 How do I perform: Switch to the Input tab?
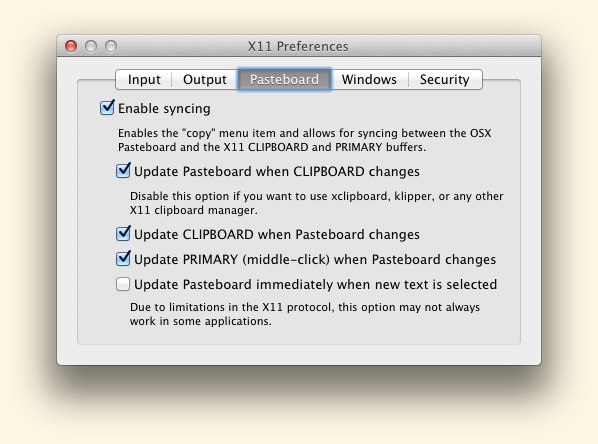tap(144, 79)
